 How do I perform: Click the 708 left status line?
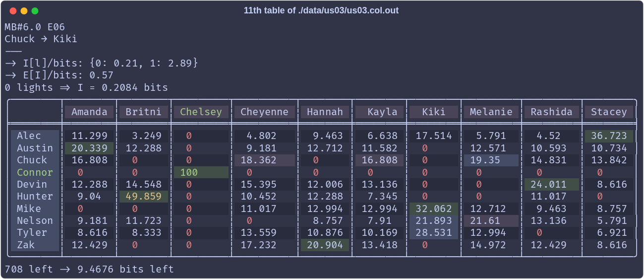point(89,269)
